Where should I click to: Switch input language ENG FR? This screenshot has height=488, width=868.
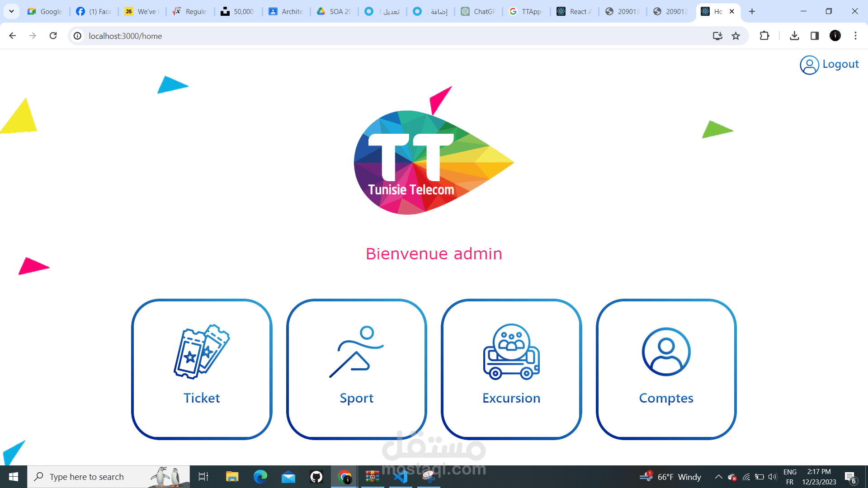790,477
